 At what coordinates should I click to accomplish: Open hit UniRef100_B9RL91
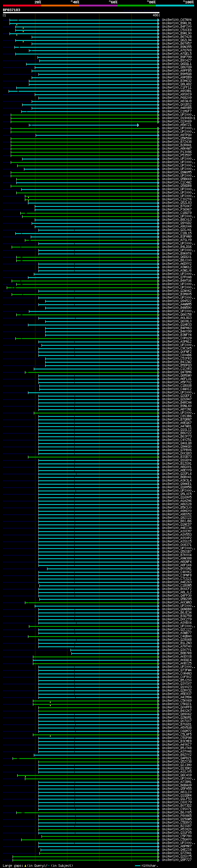pyautogui.click(x=176, y=23)
